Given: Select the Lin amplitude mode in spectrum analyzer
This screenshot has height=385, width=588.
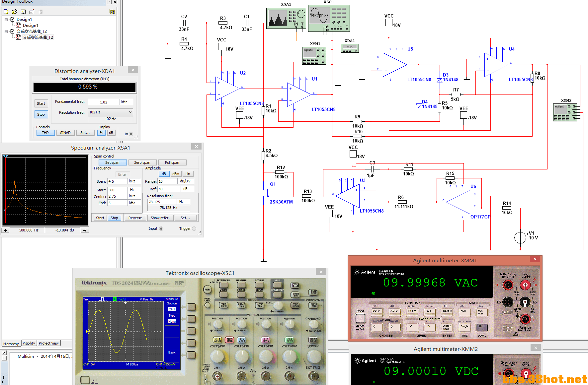Looking at the screenshot, I should pos(188,174).
